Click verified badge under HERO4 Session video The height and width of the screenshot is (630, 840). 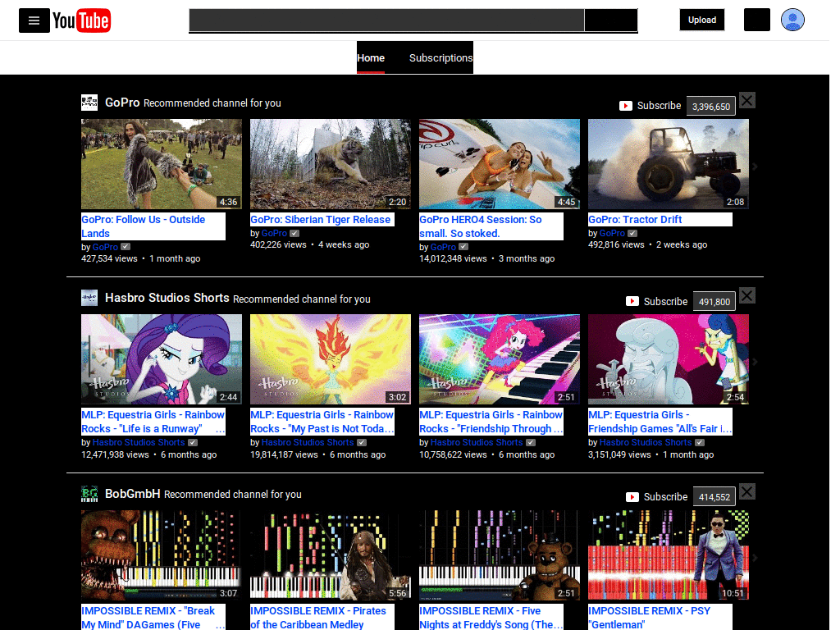[x=463, y=246]
